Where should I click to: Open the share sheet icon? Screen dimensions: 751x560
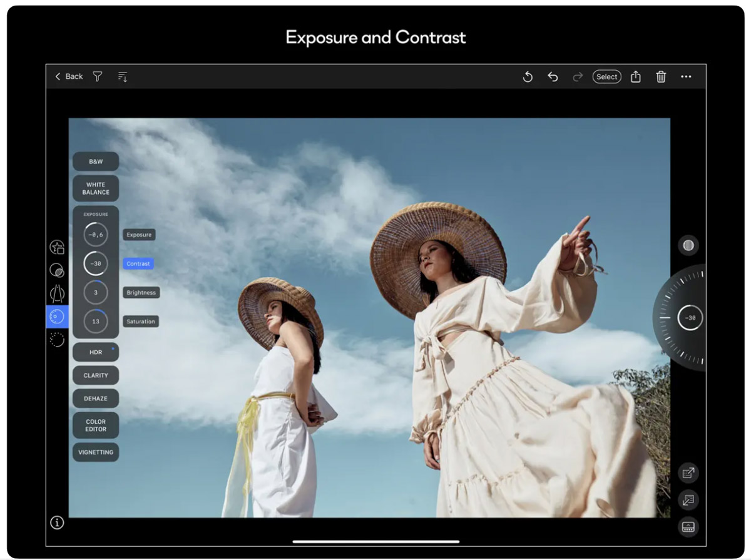tap(636, 76)
